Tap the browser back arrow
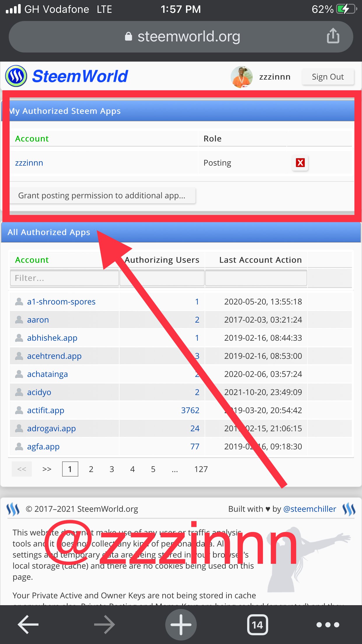This screenshot has height=644, width=362. coord(28,624)
